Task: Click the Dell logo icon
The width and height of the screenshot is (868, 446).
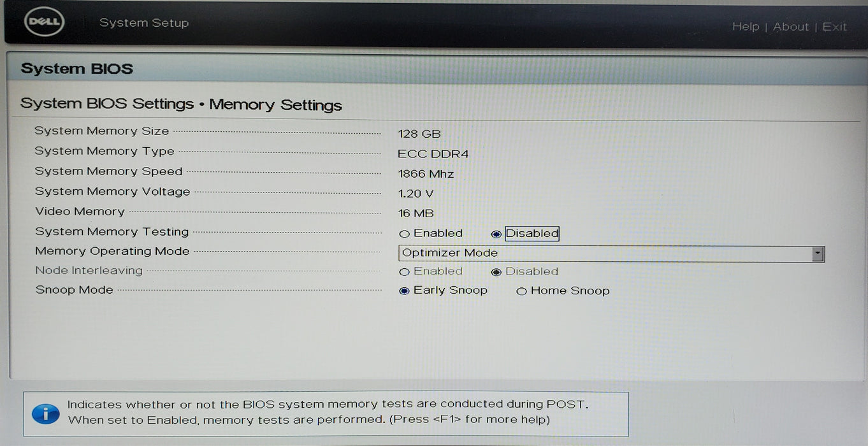Action: click(x=44, y=23)
